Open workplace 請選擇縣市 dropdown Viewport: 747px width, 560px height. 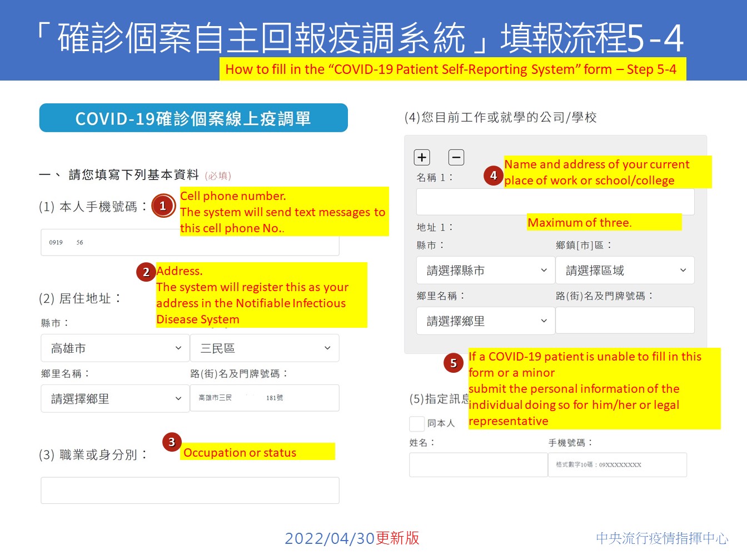tap(485, 271)
